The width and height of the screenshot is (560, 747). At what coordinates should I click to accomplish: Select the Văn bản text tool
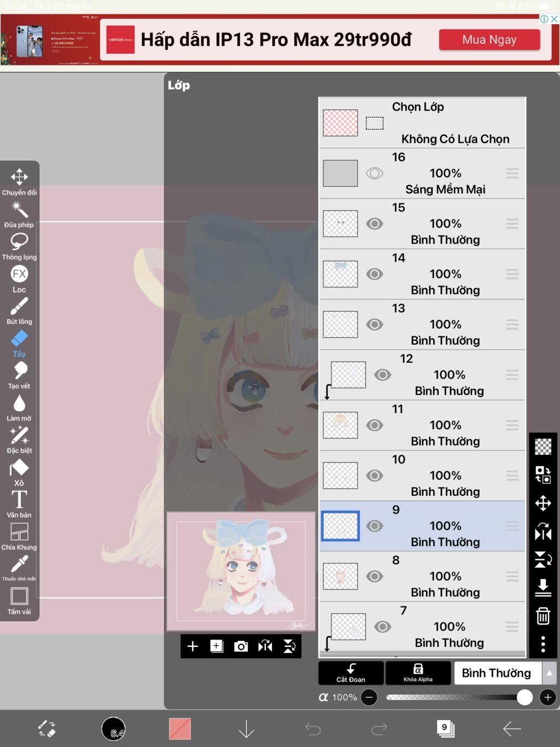point(19,505)
